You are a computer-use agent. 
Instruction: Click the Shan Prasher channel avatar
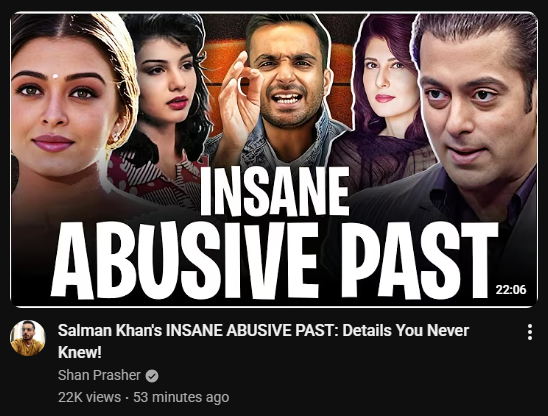pyautogui.click(x=28, y=338)
